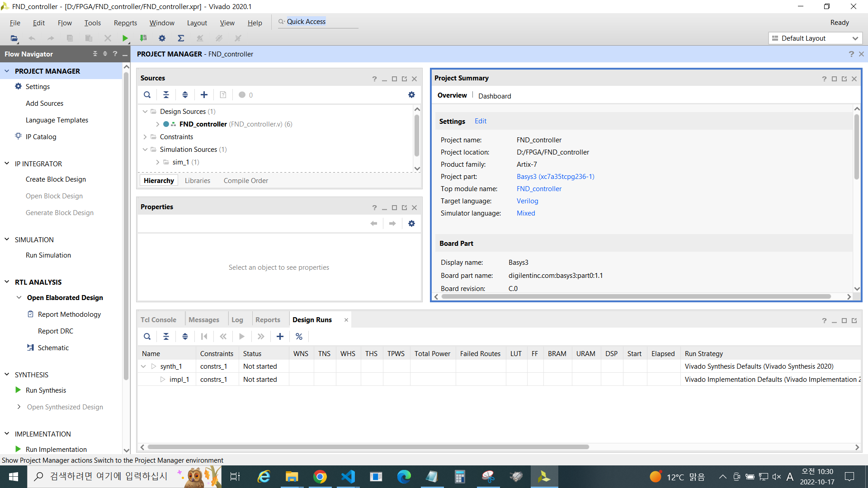Open the Reports menu
Viewport: 868px width, 488px height.
pyautogui.click(x=125, y=23)
